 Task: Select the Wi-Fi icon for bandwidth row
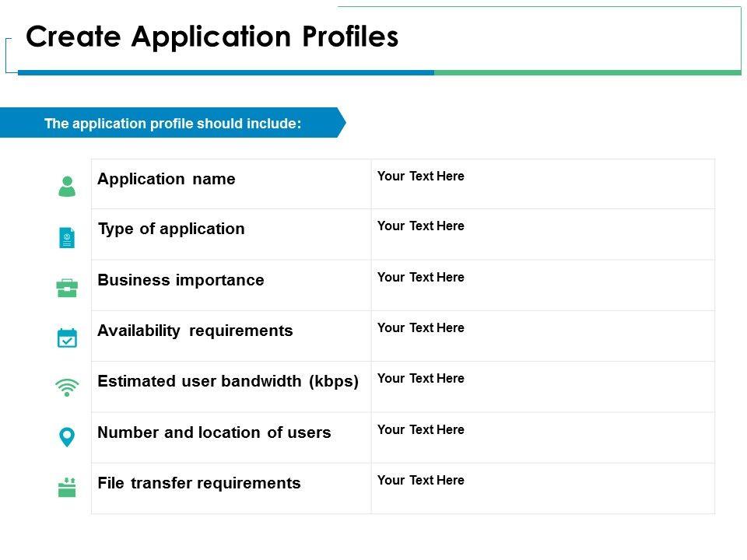(x=67, y=387)
